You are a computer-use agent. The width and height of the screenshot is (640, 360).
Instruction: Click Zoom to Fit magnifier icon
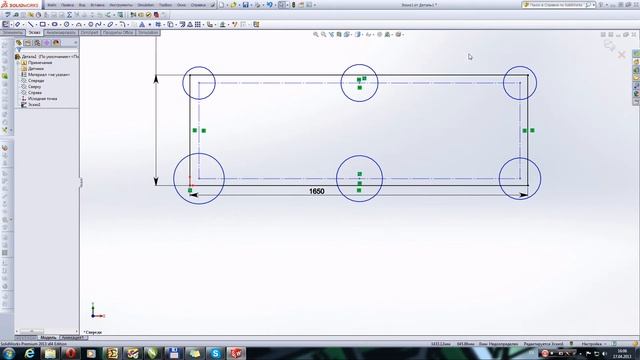click(316, 35)
